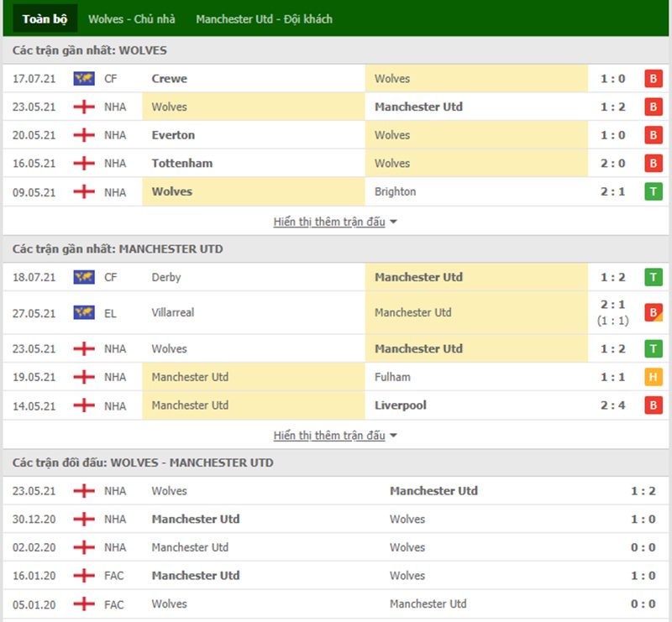This screenshot has width=672, height=622.
Task: Open Crewe team name
Action: pos(170,79)
